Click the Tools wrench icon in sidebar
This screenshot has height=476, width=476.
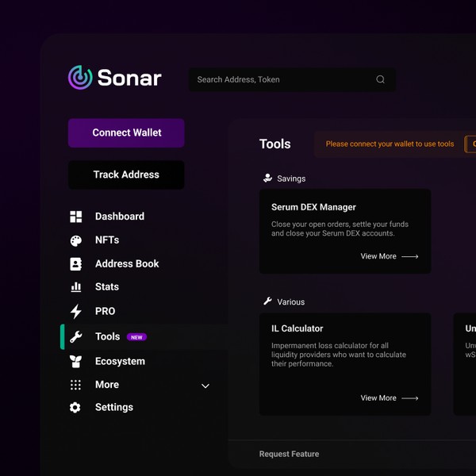pos(76,337)
